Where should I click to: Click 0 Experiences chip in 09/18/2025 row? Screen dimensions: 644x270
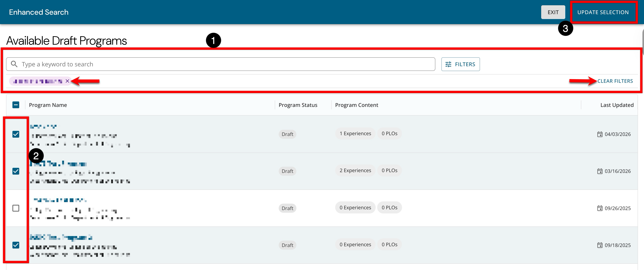355,245
